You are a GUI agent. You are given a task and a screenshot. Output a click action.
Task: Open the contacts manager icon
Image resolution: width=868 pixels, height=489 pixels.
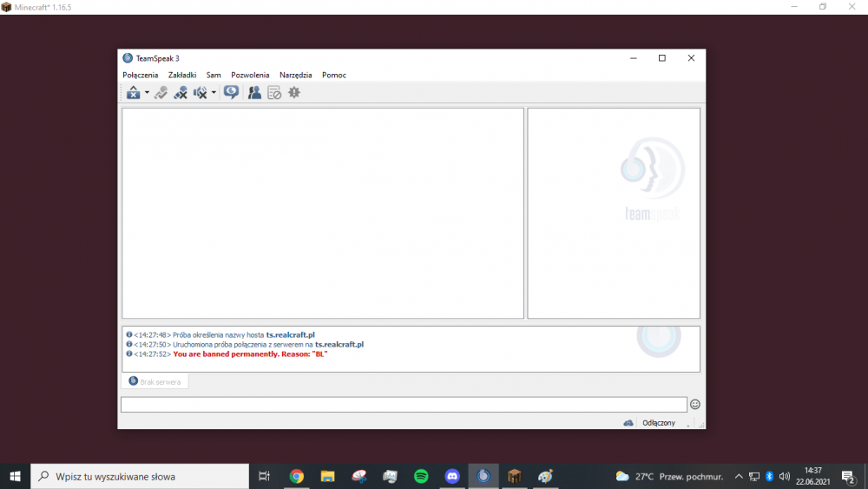pyautogui.click(x=254, y=93)
